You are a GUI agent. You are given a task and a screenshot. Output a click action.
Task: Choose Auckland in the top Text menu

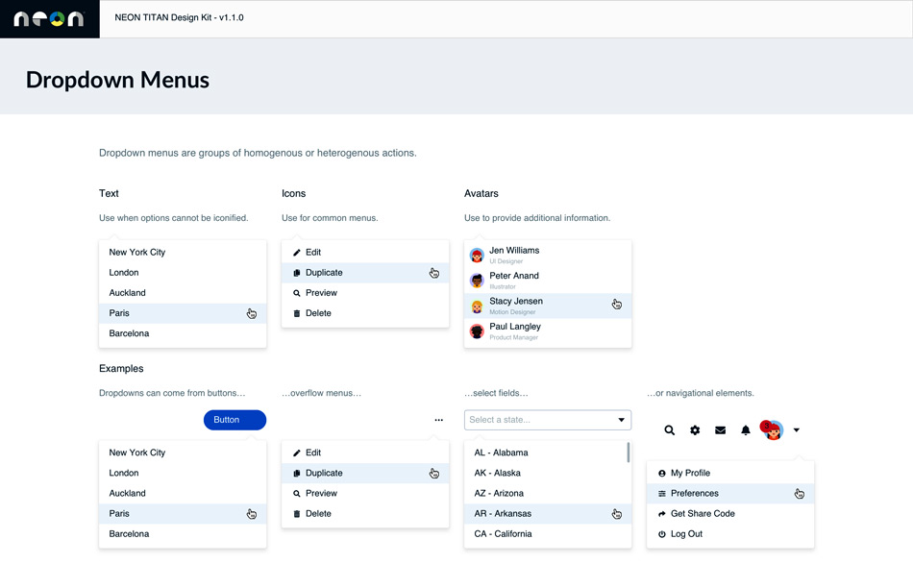click(128, 293)
